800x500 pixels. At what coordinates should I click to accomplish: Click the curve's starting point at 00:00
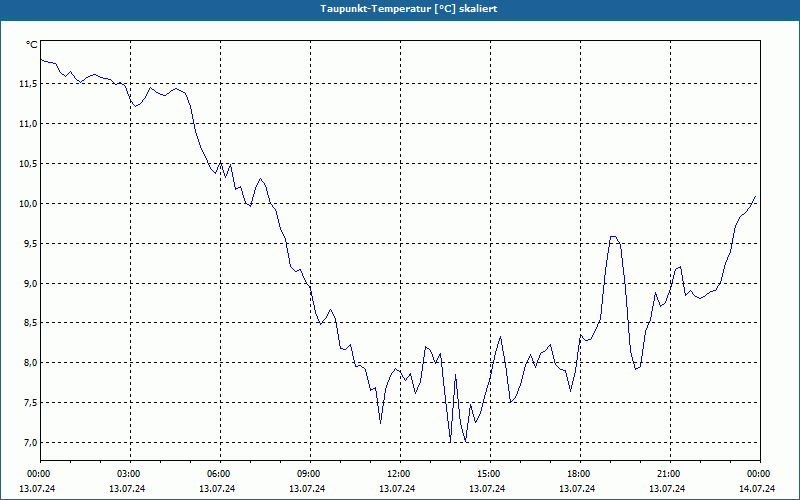point(41,59)
